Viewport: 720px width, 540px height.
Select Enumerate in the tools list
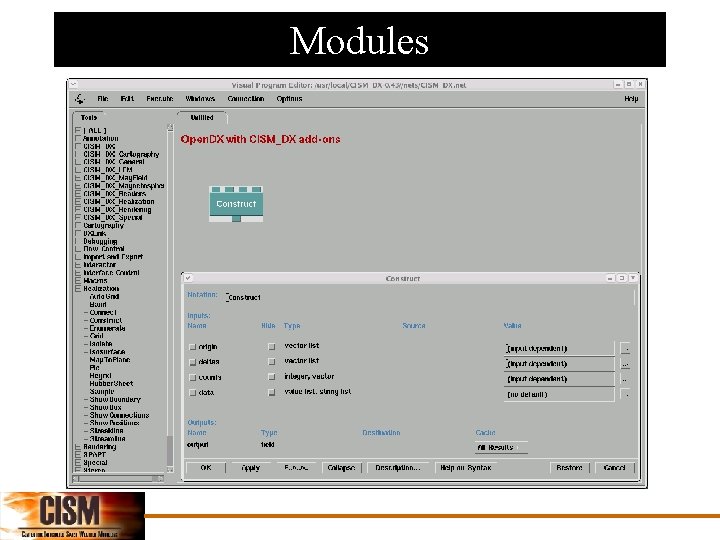tap(107, 328)
